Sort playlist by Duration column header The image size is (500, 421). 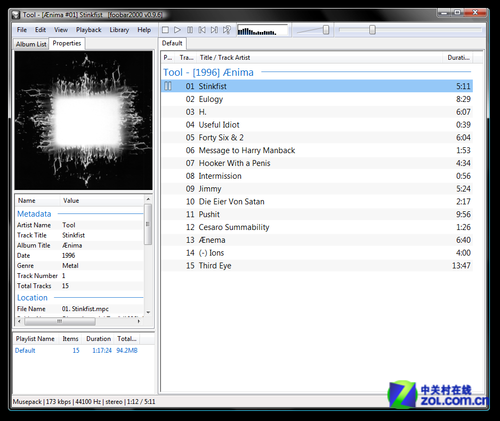point(458,58)
